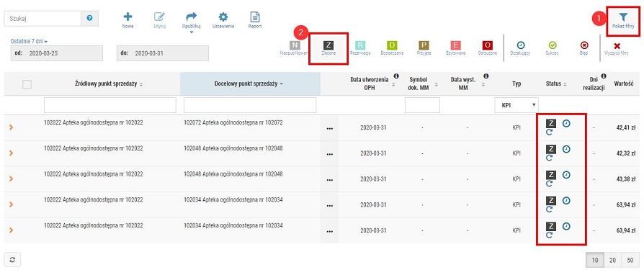Click the value 42,32 zł
This screenshot has width=644, height=275.
click(x=626, y=153)
